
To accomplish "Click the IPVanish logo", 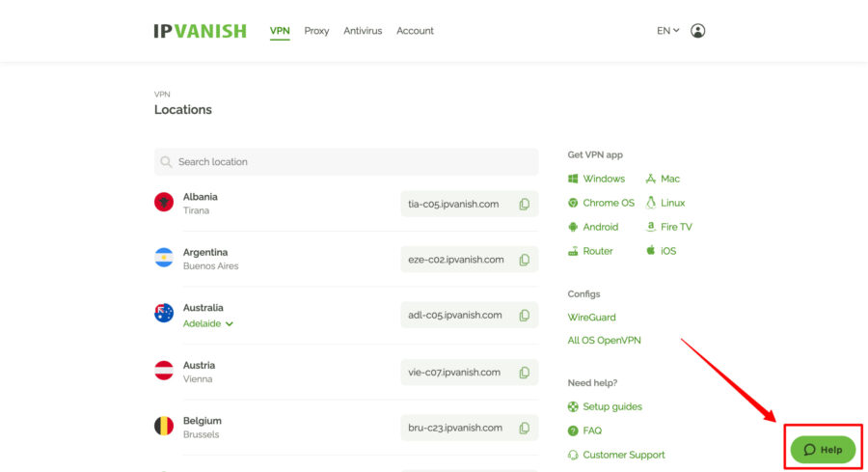I will (200, 31).
